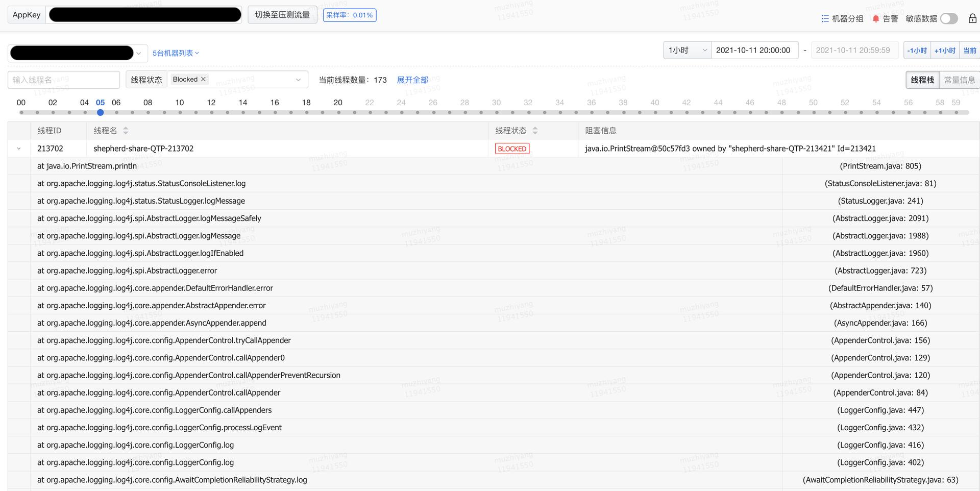Open the 线程状态 thread state dropdown

click(298, 80)
